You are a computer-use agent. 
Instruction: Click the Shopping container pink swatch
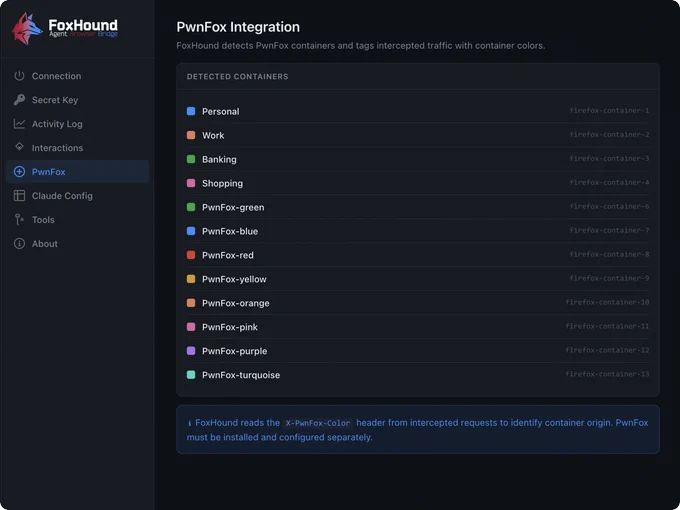pyautogui.click(x=191, y=183)
